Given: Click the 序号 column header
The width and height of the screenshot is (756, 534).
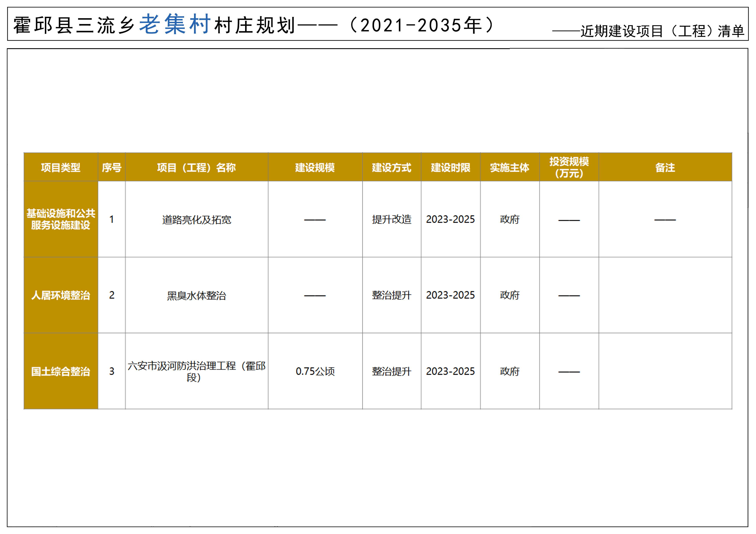Looking at the screenshot, I should (x=112, y=167).
